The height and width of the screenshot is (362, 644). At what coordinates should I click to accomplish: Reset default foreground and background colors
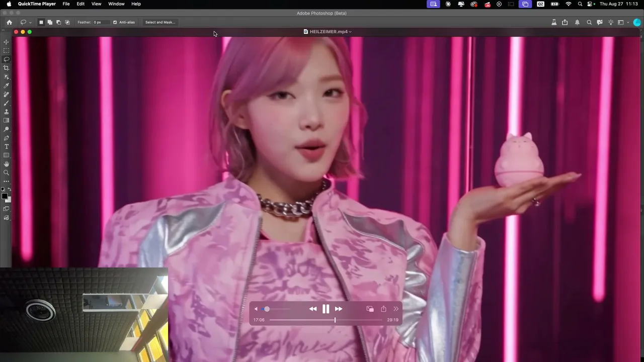[3, 189]
